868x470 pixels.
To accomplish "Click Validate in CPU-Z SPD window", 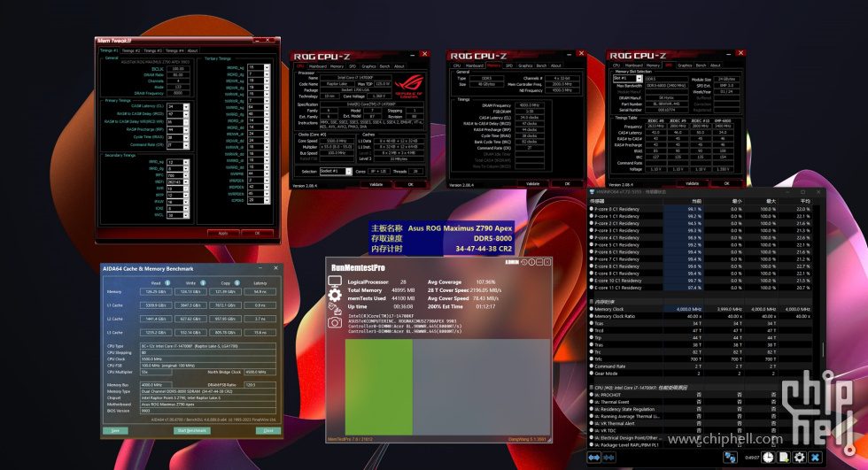I will click(692, 183).
